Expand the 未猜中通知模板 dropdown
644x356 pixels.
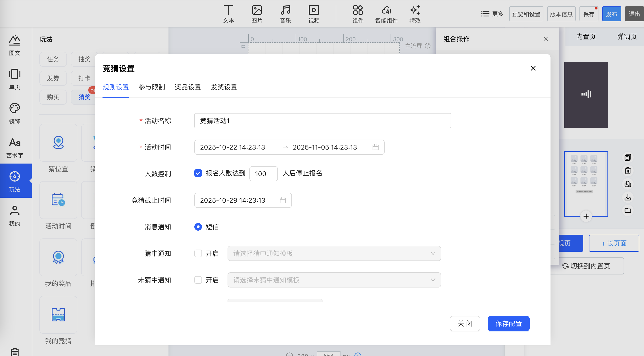pyautogui.click(x=334, y=280)
